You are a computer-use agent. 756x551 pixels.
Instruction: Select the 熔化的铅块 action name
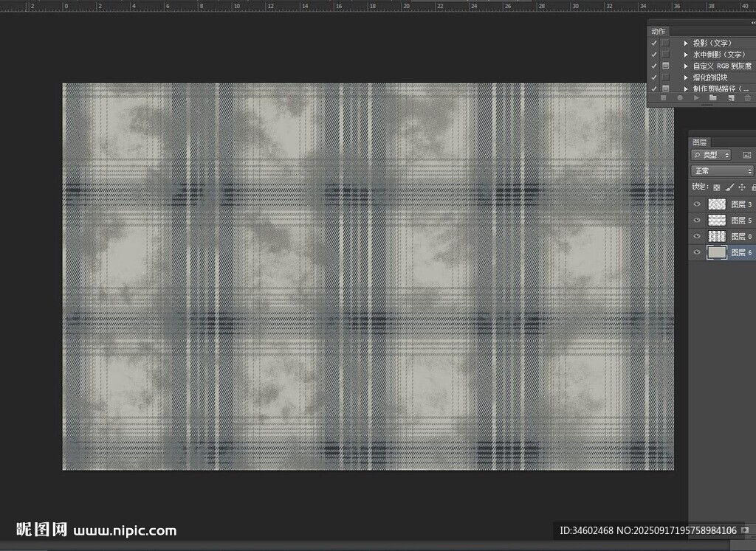point(710,77)
